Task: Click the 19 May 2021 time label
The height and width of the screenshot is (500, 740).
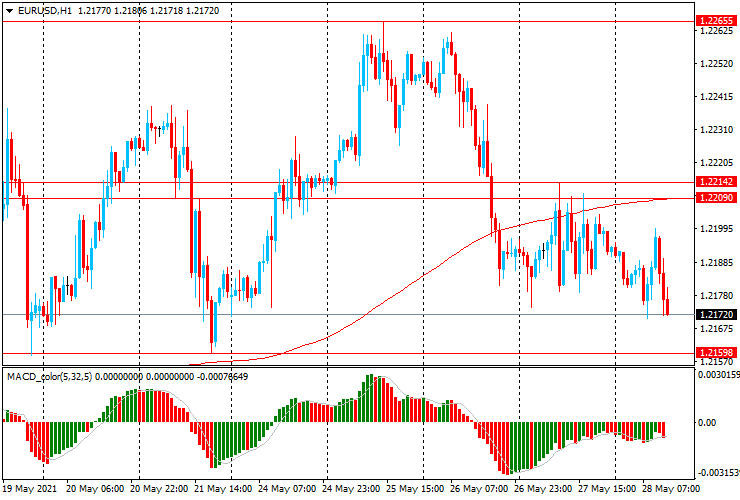Action: tap(30, 488)
